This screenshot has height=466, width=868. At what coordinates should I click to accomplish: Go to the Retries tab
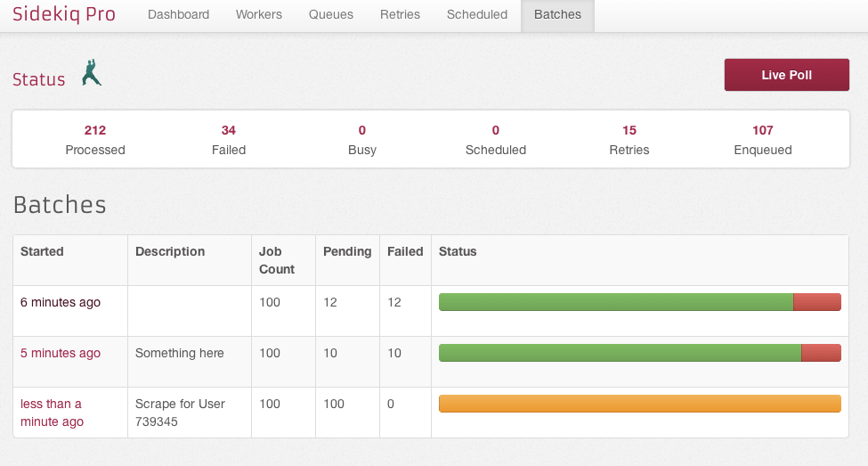[x=400, y=14]
